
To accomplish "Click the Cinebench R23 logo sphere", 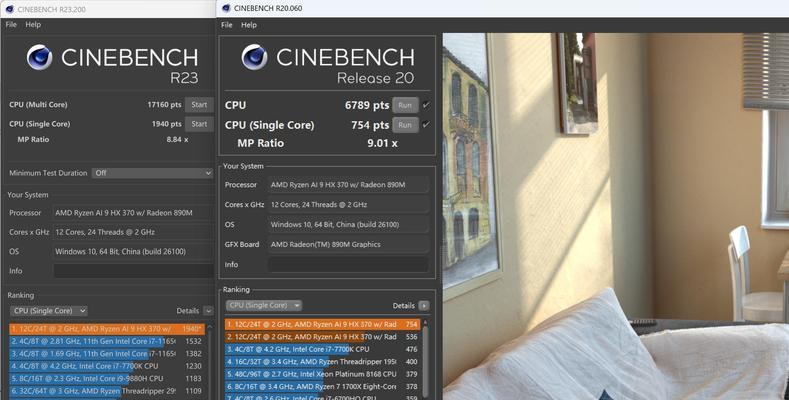I will tap(39, 57).
